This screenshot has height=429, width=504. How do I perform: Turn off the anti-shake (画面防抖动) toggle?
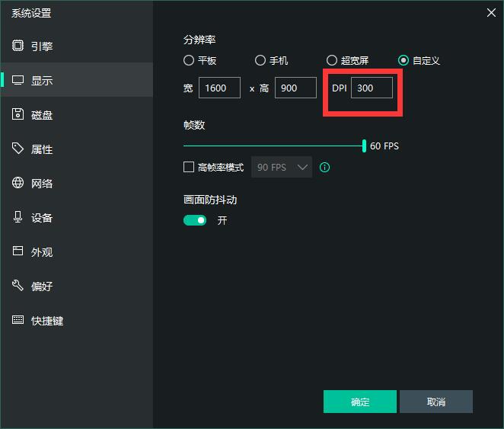click(x=195, y=220)
